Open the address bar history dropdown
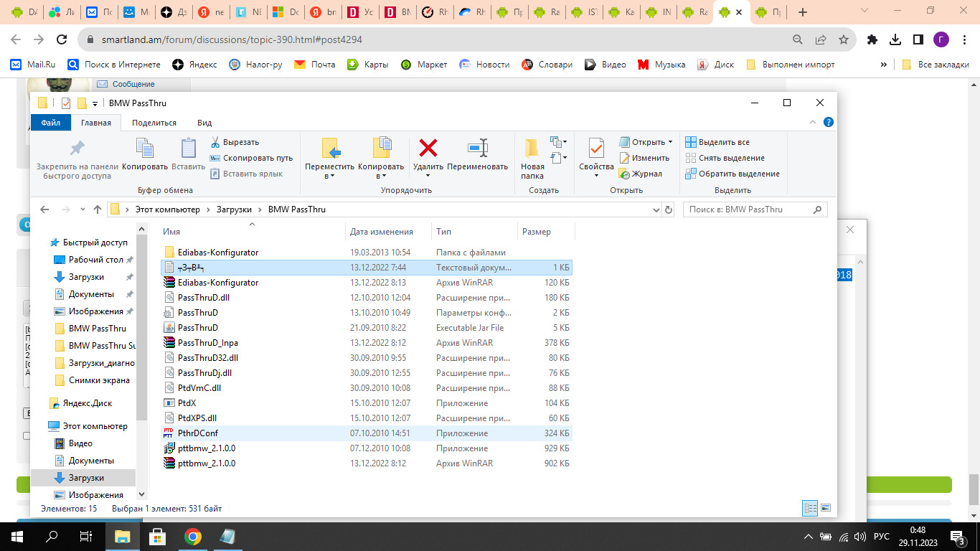Viewport: 980px width, 551px height. pos(656,209)
